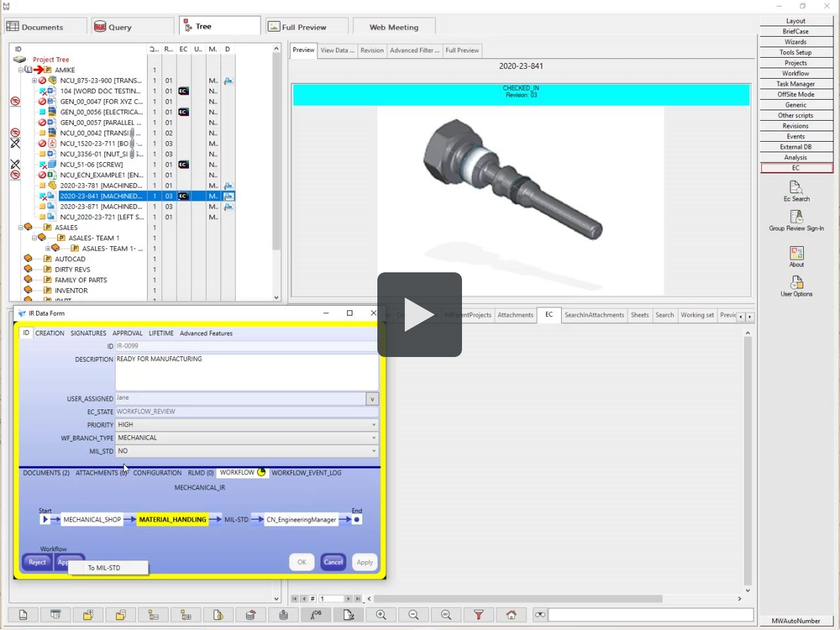Click the Apply button in the IR Data Form
The height and width of the screenshot is (630, 840).
pyautogui.click(x=365, y=562)
